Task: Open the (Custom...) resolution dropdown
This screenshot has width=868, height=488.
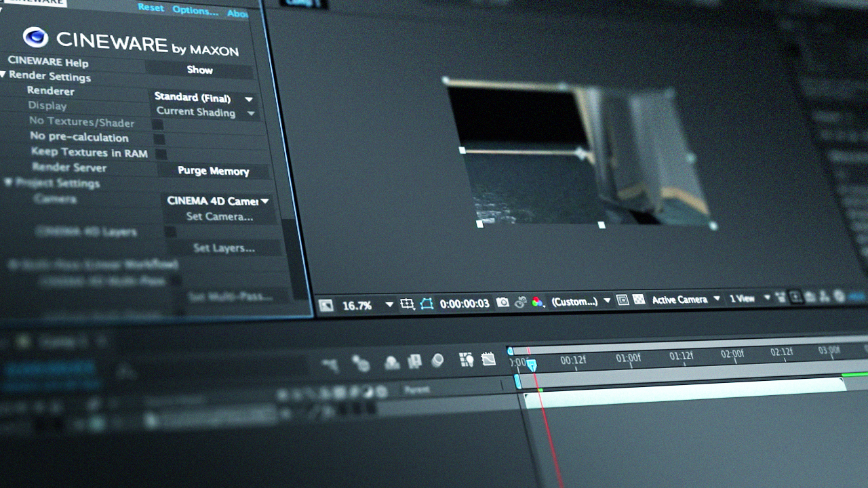Action: (580, 301)
